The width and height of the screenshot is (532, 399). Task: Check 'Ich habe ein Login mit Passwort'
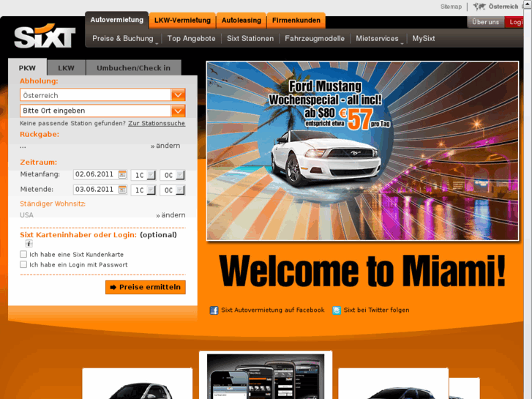23,264
